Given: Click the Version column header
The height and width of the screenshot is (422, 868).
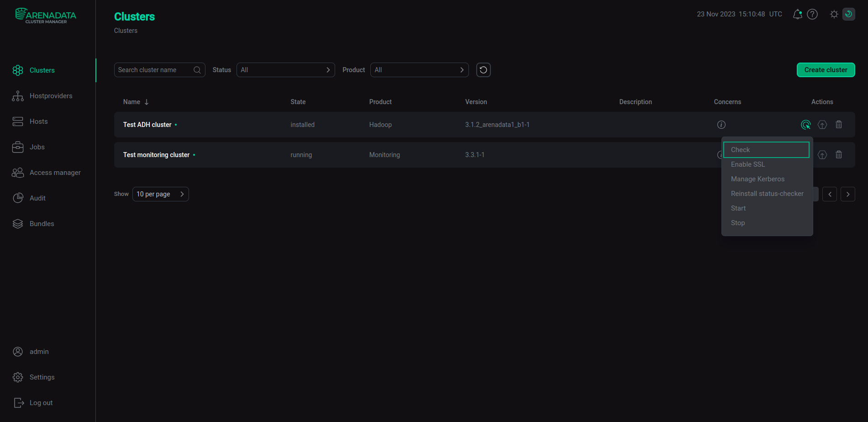Looking at the screenshot, I should pos(476,102).
